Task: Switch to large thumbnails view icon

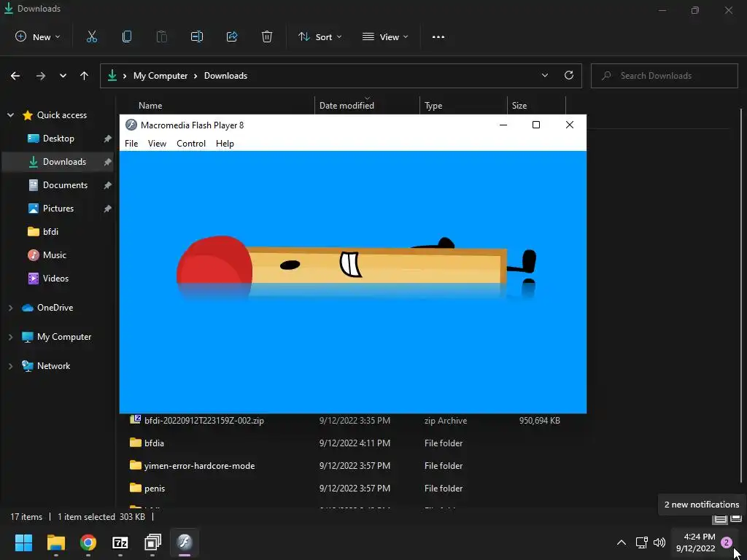Action: click(x=736, y=518)
